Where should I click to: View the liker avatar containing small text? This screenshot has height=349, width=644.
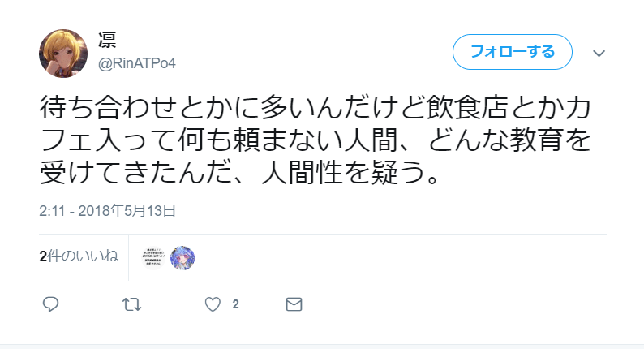[x=153, y=258]
